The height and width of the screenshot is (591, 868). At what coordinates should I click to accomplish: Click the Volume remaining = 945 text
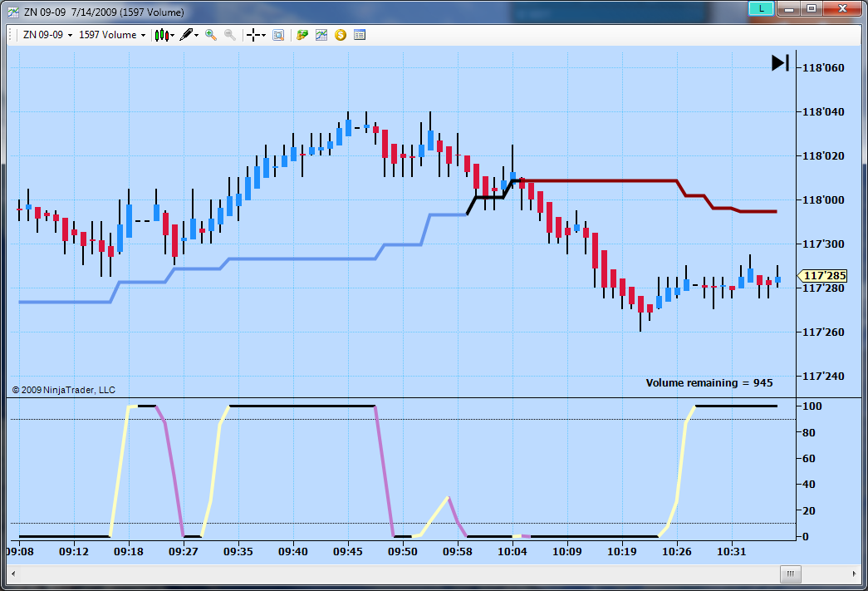tap(709, 382)
